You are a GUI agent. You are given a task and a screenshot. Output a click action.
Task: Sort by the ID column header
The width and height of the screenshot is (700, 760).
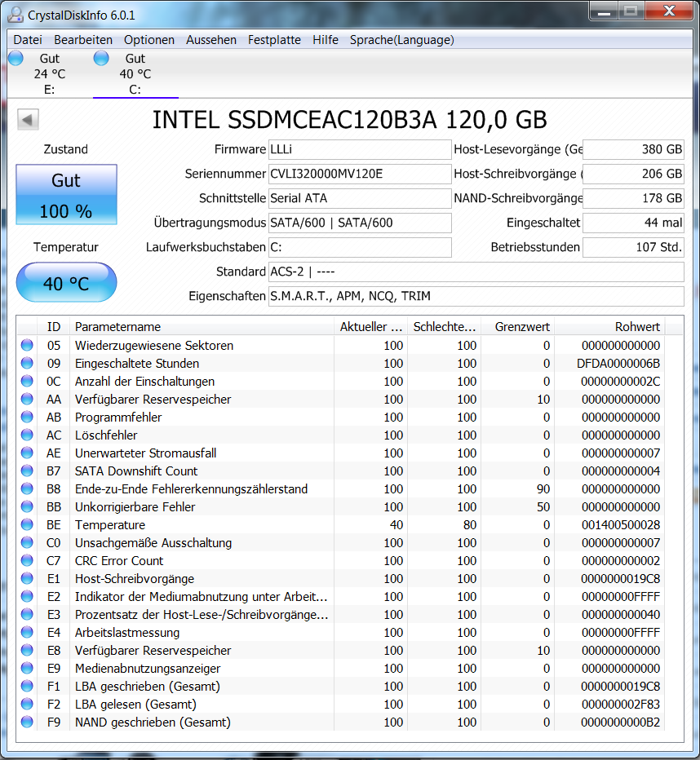tap(54, 327)
